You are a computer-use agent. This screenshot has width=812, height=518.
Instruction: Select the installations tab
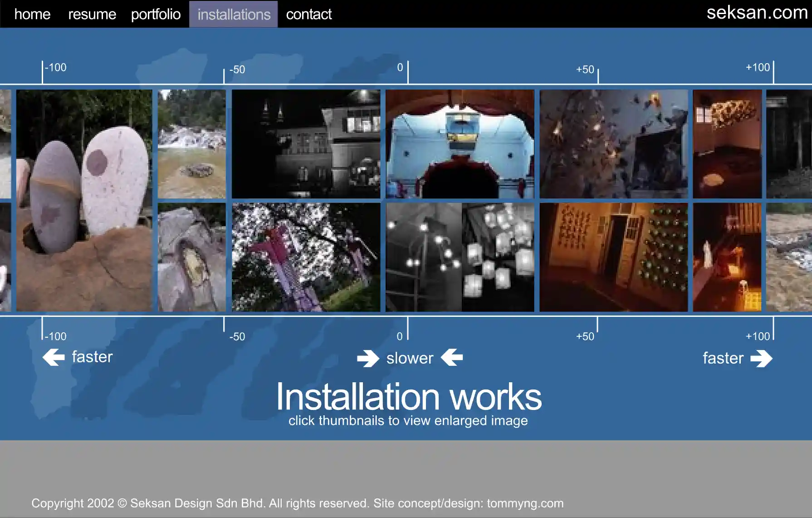pos(234,14)
